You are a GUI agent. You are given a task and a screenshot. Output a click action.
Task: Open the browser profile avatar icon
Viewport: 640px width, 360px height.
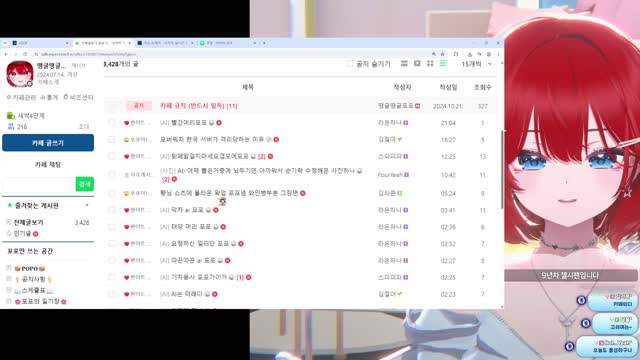point(489,54)
